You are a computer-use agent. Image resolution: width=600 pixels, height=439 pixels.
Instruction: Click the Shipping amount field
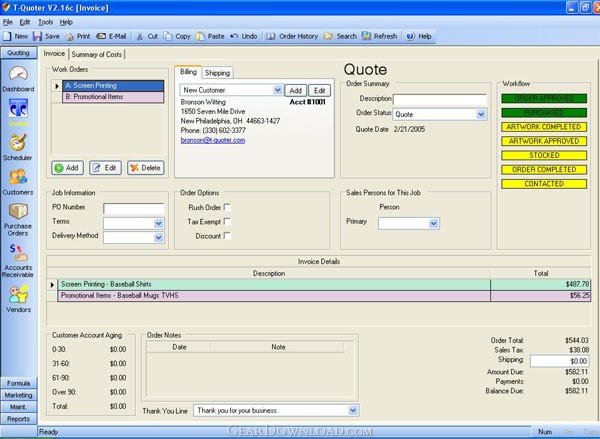pyautogui.click(x=559, y=361)
